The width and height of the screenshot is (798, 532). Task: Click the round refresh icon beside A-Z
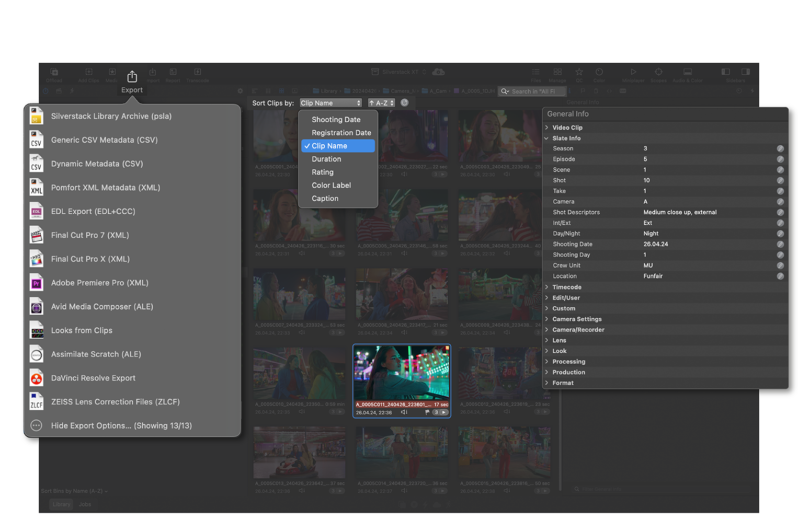[x=404, y=103]
